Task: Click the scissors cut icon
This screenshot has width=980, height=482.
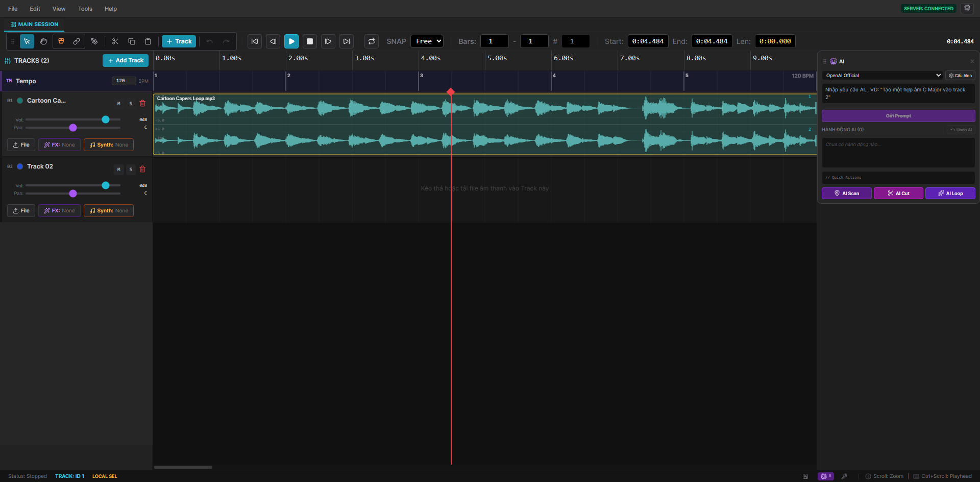Action: pos(115,41)
